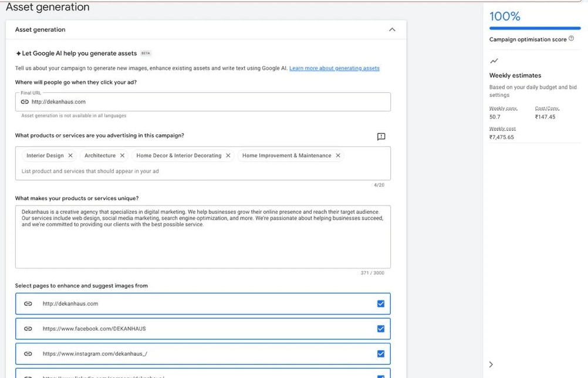Select the Architecture chip label
Viewport: 588px width, 378px height.
[100, 155]
